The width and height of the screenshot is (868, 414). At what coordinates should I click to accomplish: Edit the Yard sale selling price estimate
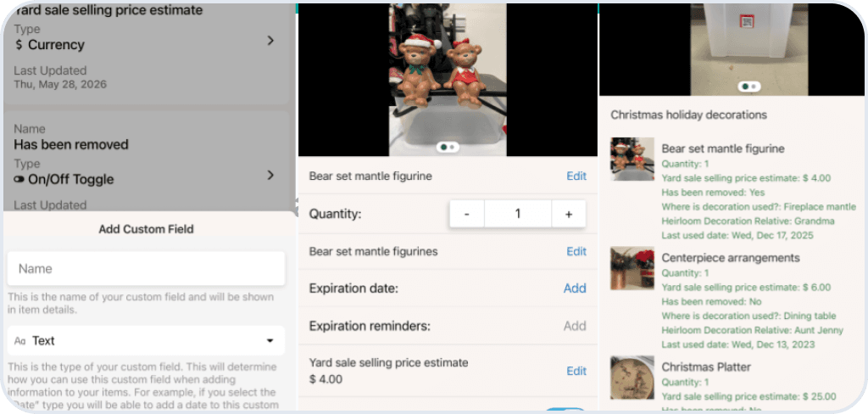(x=576, y=372)
